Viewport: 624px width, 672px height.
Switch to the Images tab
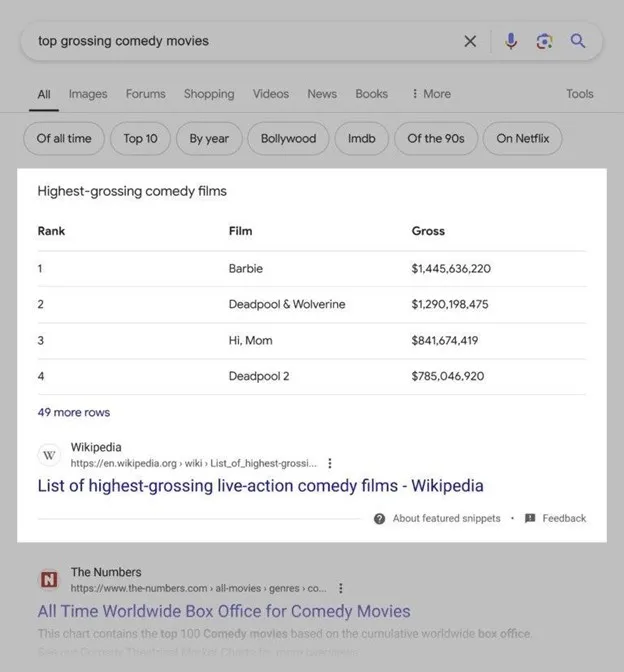(x=88, y=94)
